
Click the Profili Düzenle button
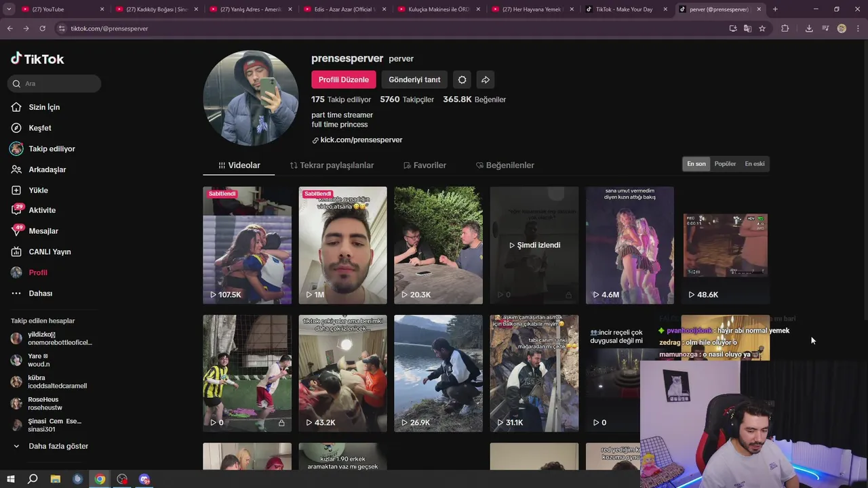tap(344, 80)
